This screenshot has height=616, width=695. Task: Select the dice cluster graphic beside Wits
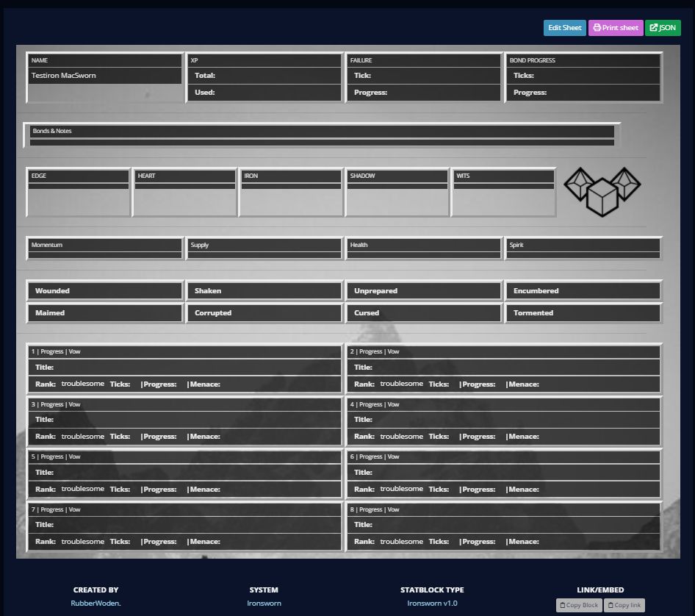point(602,191)
